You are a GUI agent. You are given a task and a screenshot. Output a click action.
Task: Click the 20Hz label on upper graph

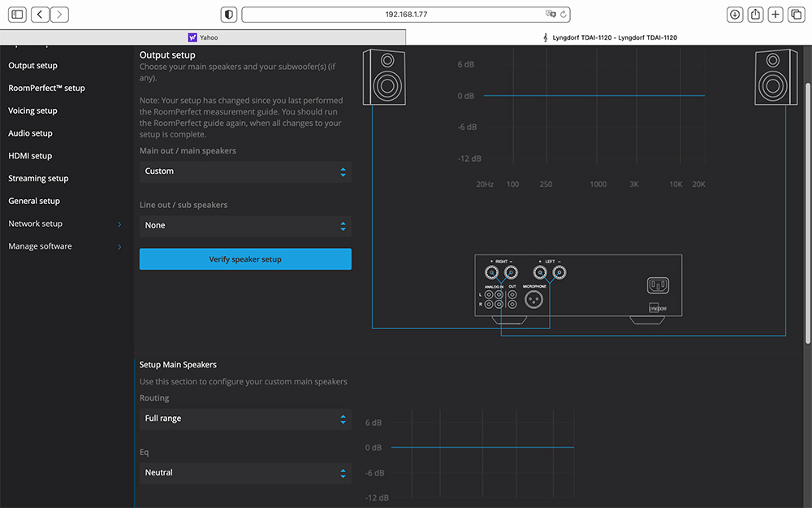[x=485, y=185]
